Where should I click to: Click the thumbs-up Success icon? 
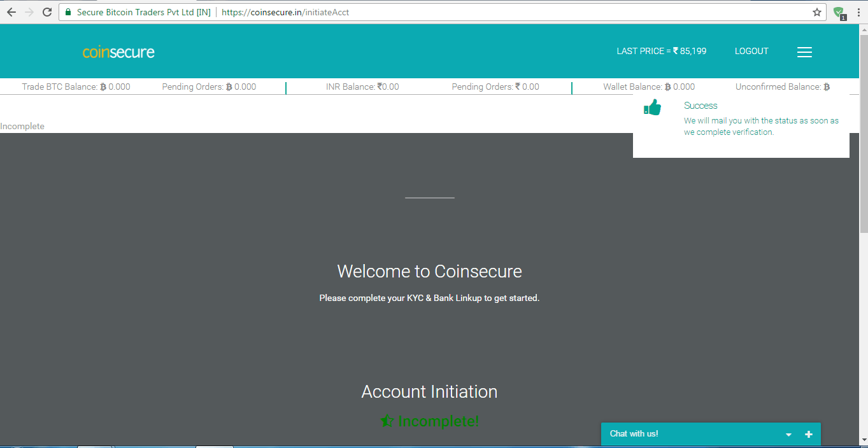tap(652, 108)
